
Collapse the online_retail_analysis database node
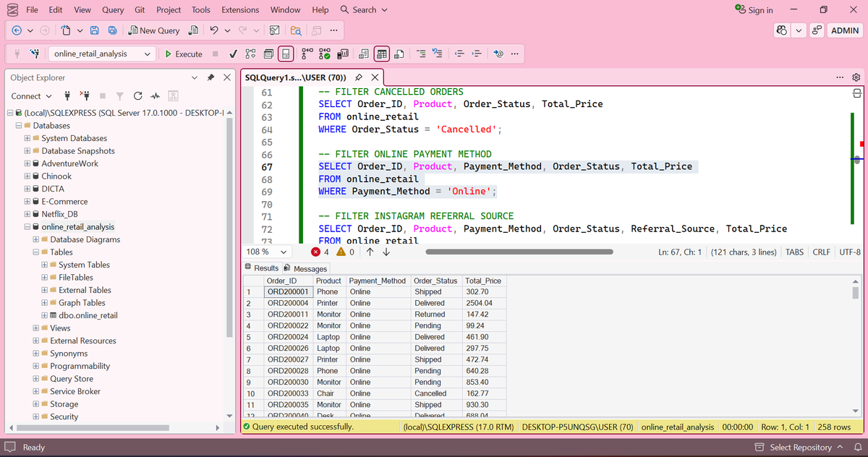pos(27,227)
